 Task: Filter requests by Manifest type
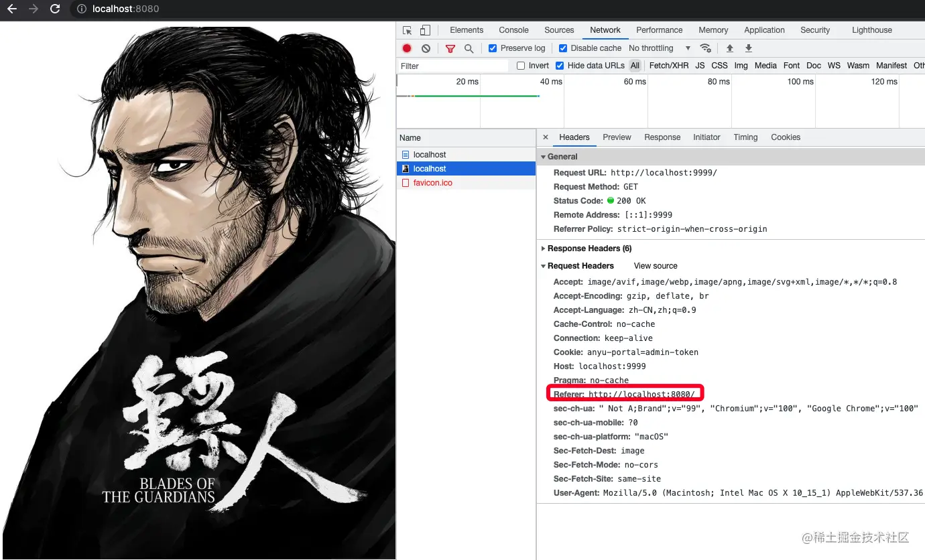pyautogui.click(x=891, y=66)
